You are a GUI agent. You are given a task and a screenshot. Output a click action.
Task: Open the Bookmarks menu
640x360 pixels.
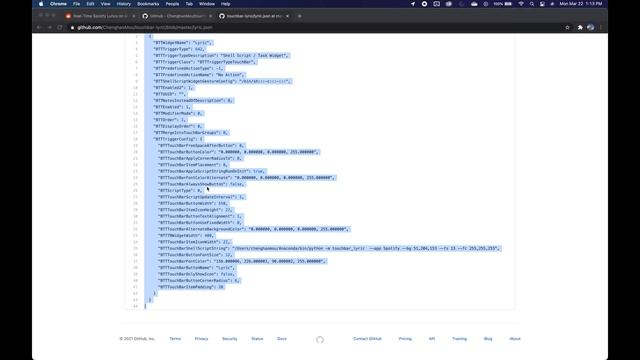point(148,4)
